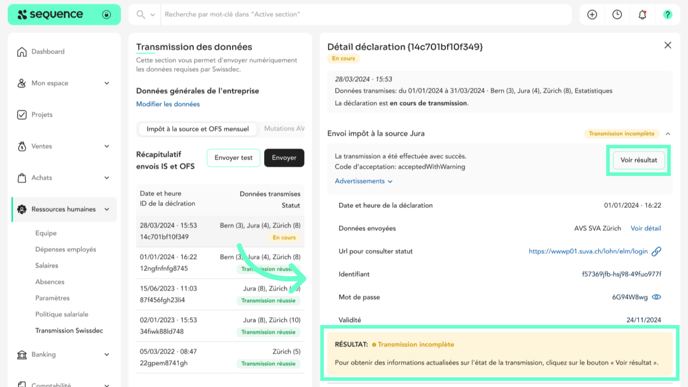The width and height of the screenshot is (688, 387).
Task: Click the plus quick-create icon
Action: 592,14
